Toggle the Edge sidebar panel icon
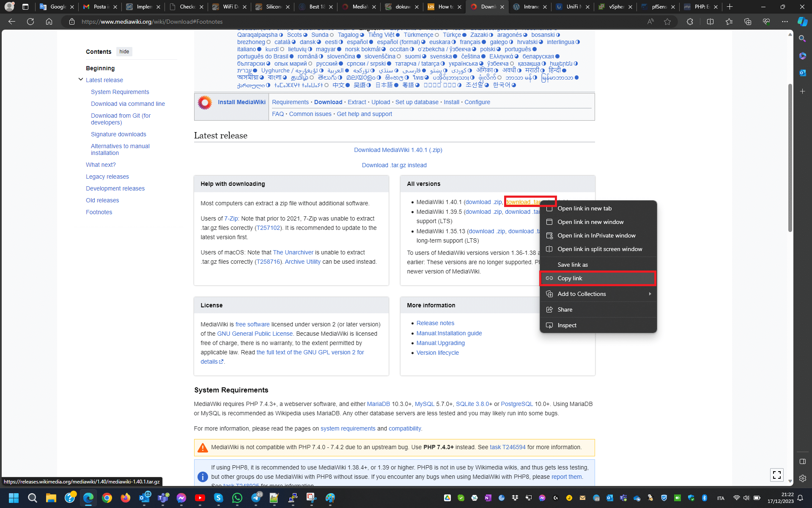812x508 pixels. (x=802, y=461)
